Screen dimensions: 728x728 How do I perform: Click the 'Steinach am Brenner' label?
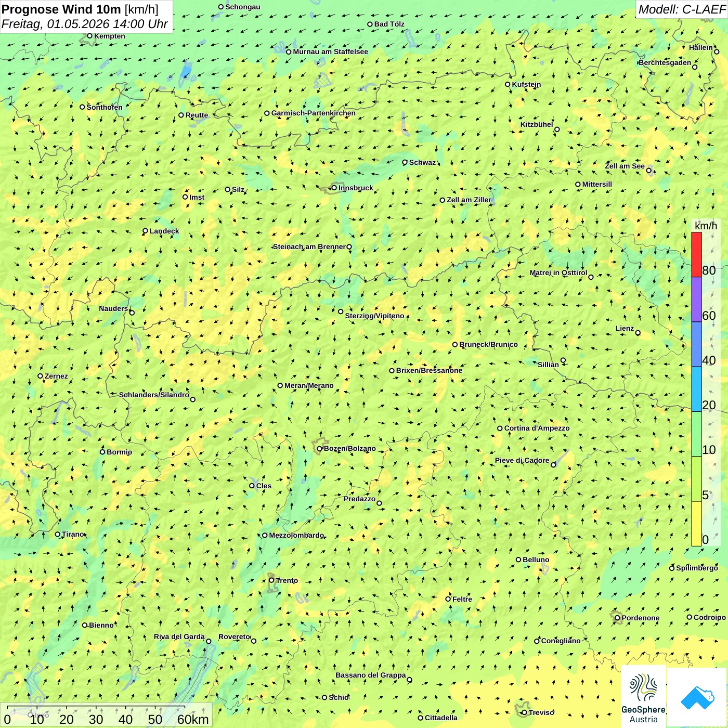tap(309, 246)
